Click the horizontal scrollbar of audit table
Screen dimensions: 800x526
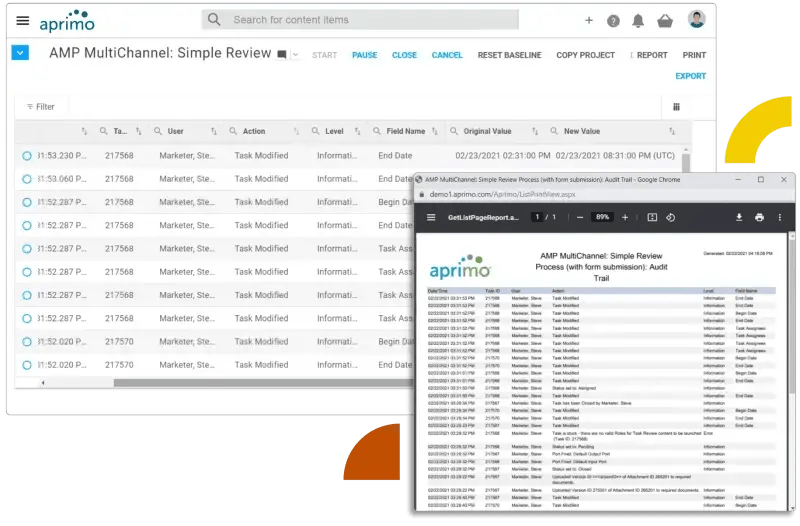(263, 383)
